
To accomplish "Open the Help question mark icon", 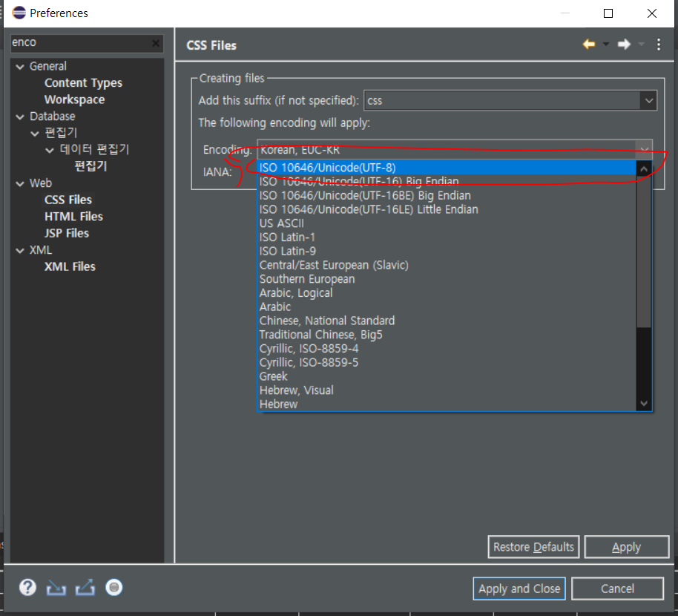I will click(27, 588).
